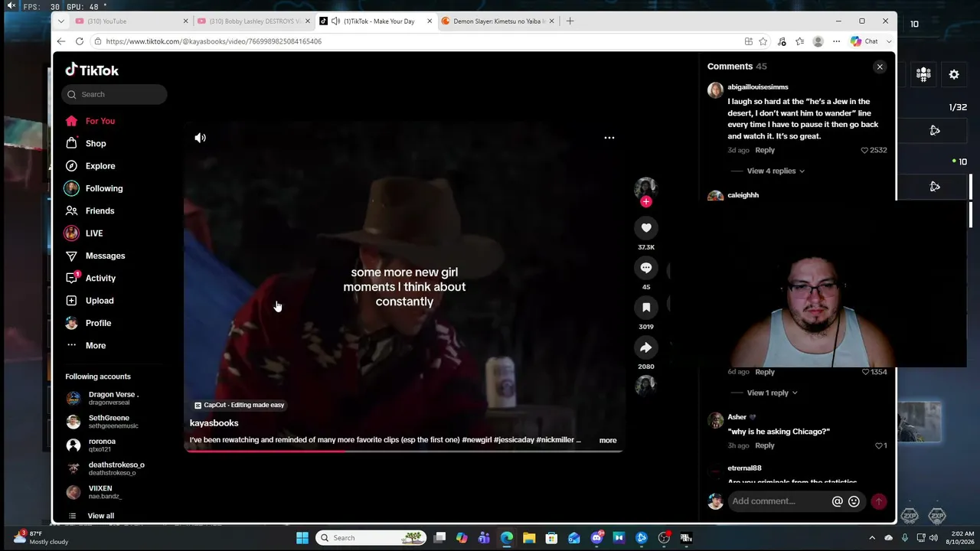This screenshot has height=551, width=980.
Task: Mute the video with the speaker icon
Action: pyautogui.click(x=201, y=138)
